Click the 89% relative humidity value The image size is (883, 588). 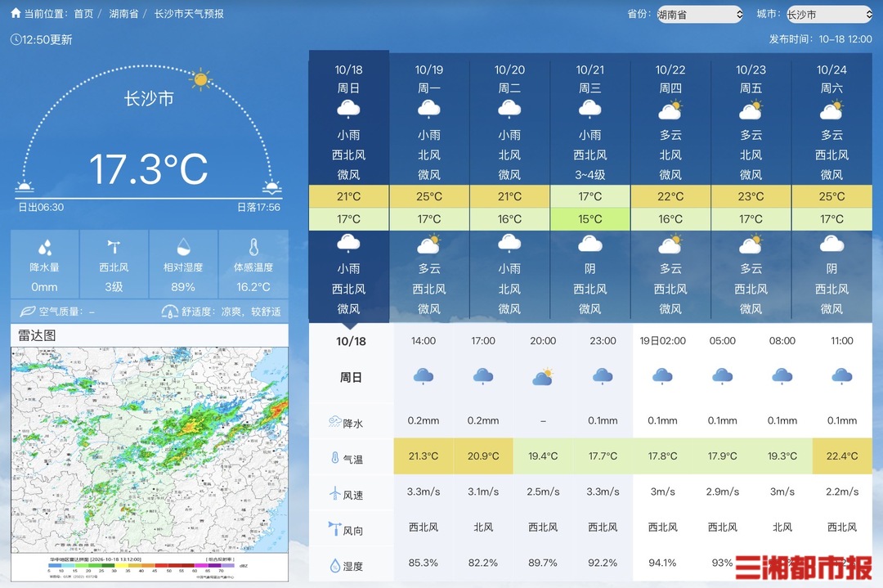coord(183,287)
